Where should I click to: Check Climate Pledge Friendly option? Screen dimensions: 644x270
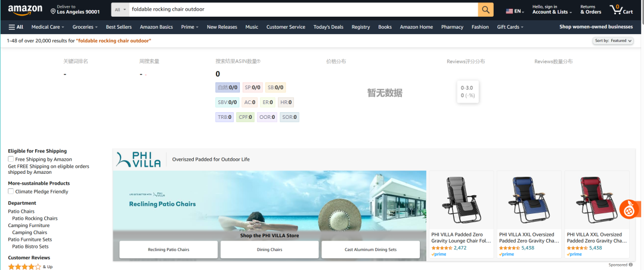click(11, 192)
